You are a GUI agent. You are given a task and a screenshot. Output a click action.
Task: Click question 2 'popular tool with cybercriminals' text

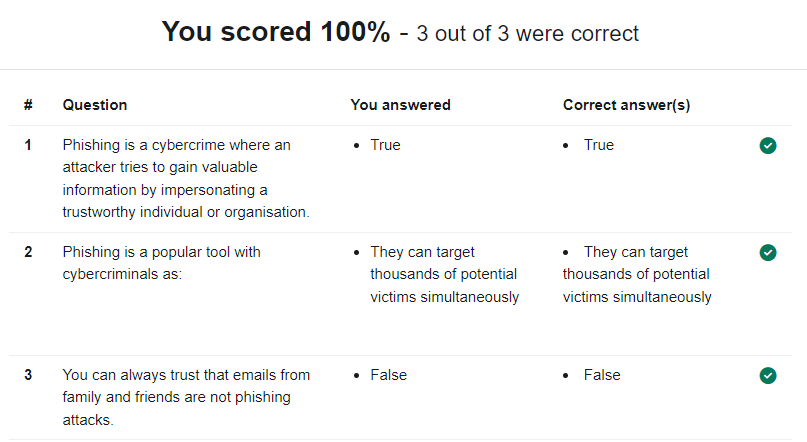162,263
